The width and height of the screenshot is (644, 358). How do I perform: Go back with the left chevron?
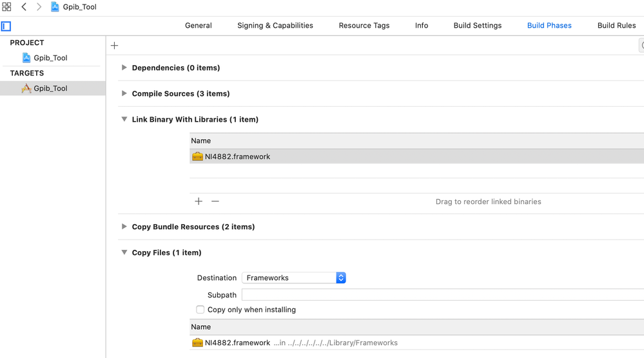coord(24,6)
